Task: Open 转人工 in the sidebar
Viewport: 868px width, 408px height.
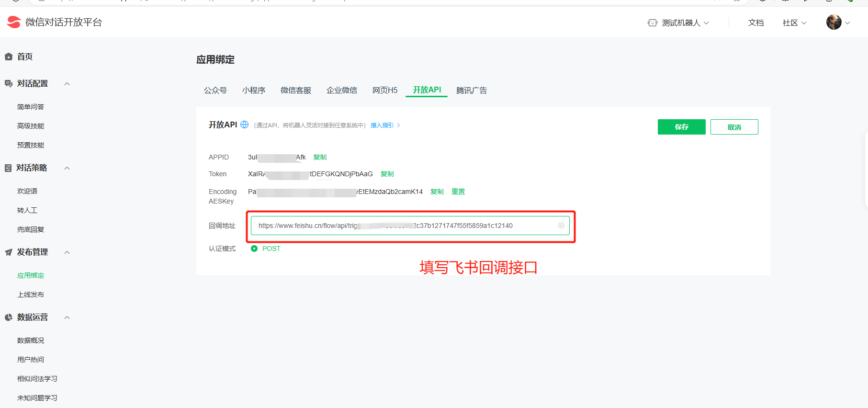Action: [27, 210]
